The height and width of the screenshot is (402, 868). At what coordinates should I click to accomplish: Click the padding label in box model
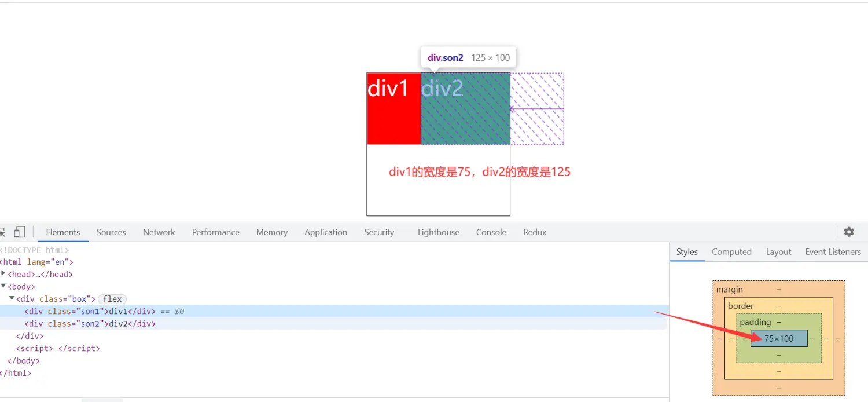(755, 322)
